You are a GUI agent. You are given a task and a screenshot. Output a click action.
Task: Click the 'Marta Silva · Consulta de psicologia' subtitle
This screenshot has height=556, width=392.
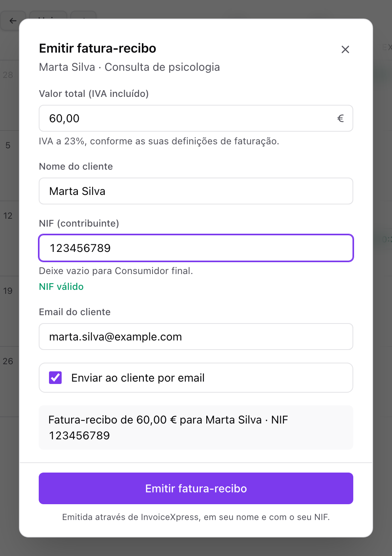point(129,67)
